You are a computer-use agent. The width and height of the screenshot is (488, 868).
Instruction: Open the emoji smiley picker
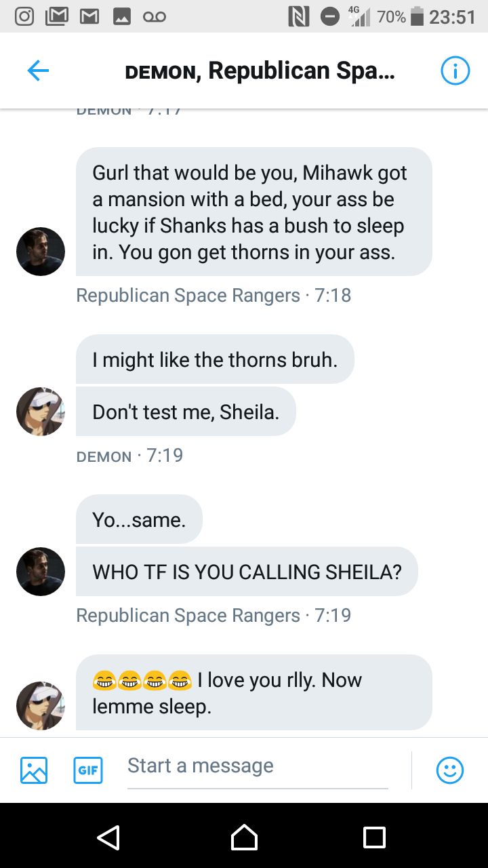[450, 770]
